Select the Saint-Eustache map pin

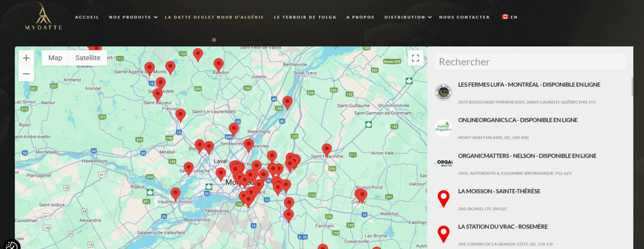[189, 169]
